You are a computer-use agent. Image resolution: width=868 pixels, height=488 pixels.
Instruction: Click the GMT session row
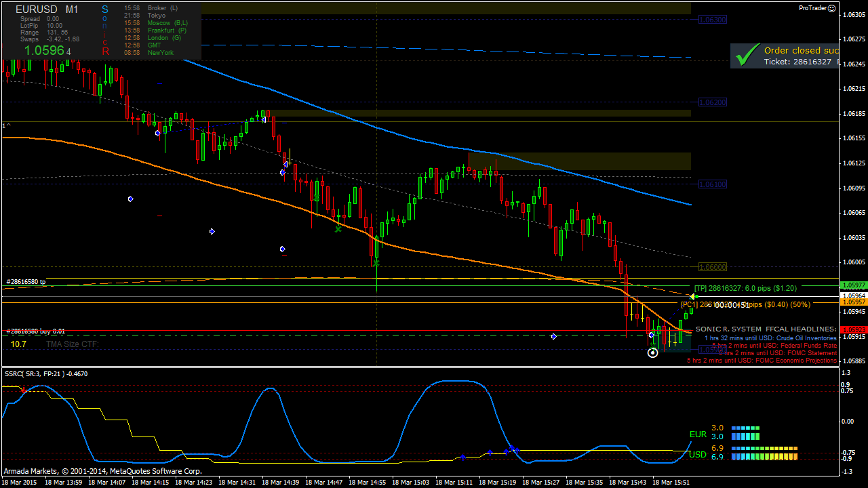(141, 45)
